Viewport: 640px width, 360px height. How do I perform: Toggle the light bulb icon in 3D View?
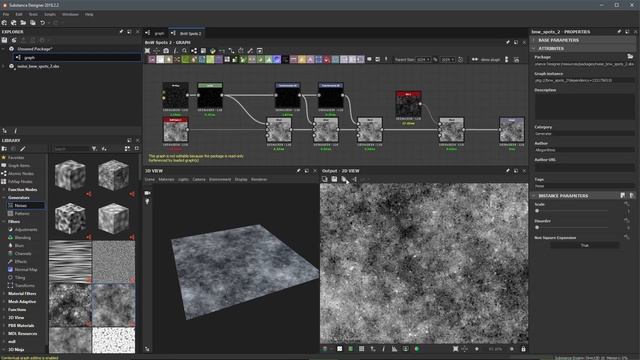pyautogui.click(x=147, y=202)
